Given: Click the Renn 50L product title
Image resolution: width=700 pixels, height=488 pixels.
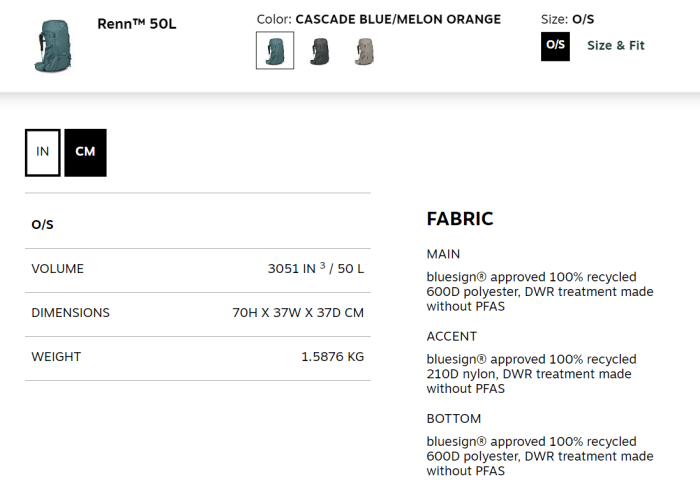Looking at the screenshot, I should (137, 24).
